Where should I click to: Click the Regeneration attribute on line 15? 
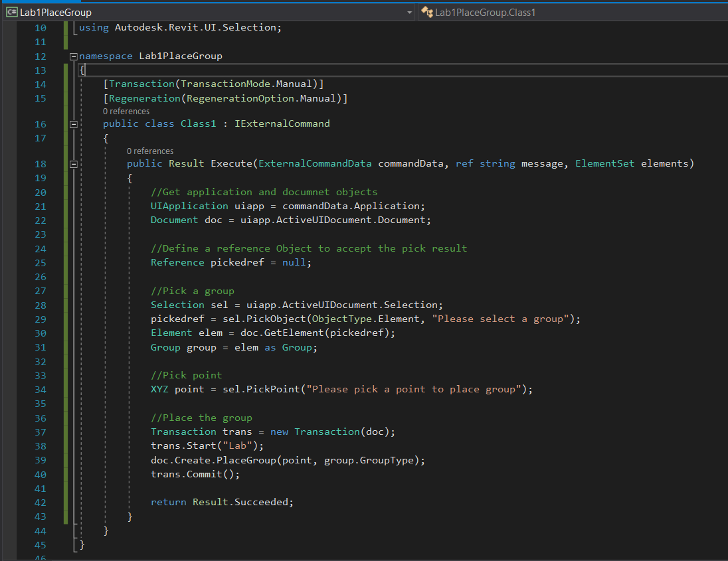coord(145,98)
